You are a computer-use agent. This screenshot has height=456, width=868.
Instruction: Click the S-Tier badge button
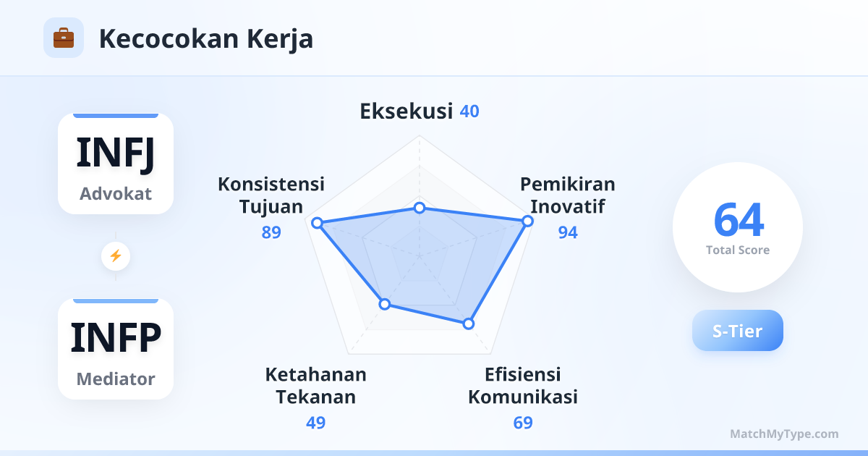tap(737, 331)
